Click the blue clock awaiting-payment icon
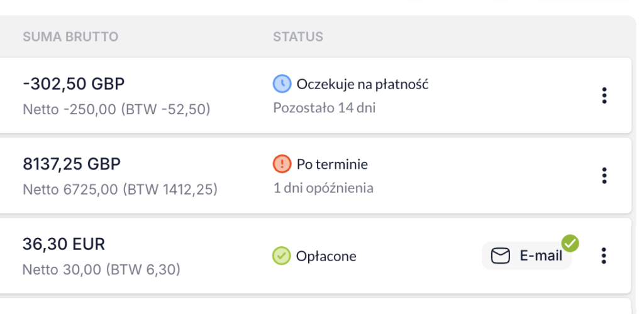 click(x=282, y=84)
